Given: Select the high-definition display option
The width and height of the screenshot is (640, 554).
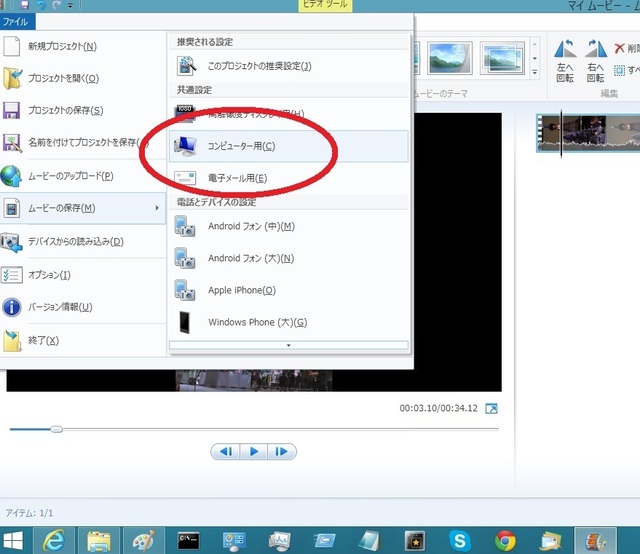Looking at the screenshot, I should (289, 114).
